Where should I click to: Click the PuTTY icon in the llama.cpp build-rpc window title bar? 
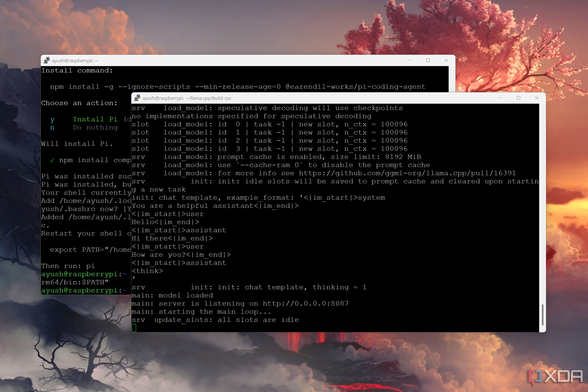click(137, 98)
